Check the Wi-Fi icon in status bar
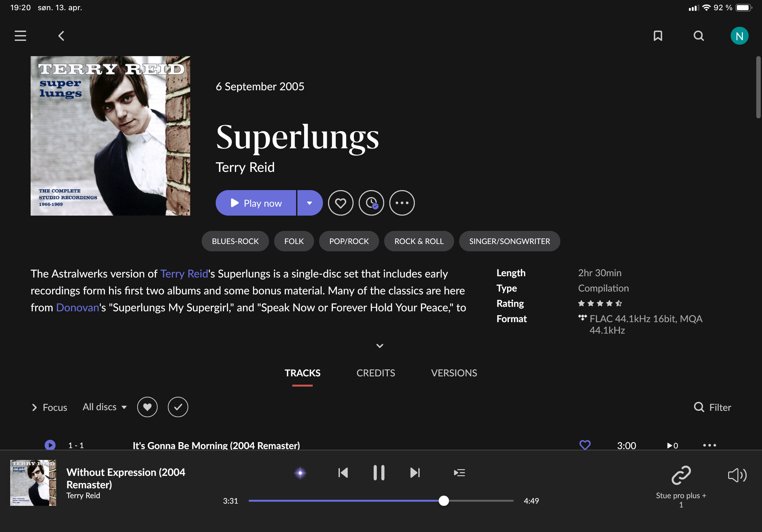This screenshot has height=532, width=762. pyautogui.click(x=706, y=7)
